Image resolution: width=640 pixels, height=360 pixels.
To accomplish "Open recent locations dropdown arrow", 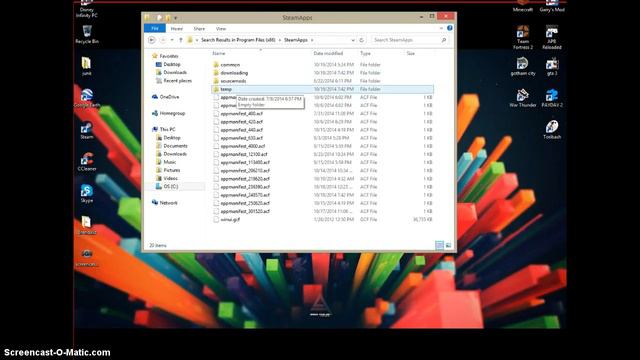I will click(172, 40).
